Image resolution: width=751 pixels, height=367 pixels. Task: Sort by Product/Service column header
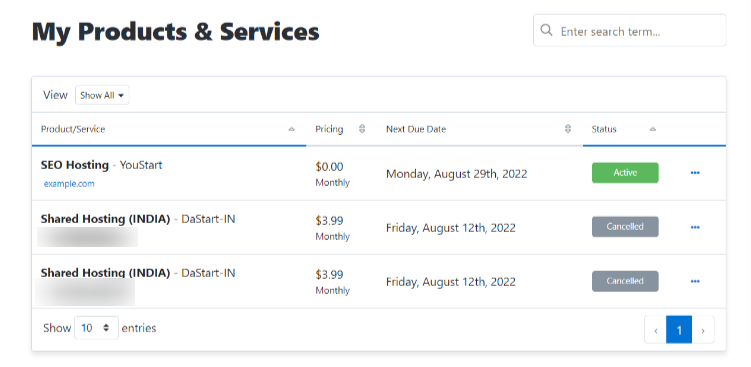click(x=169, y=129)
